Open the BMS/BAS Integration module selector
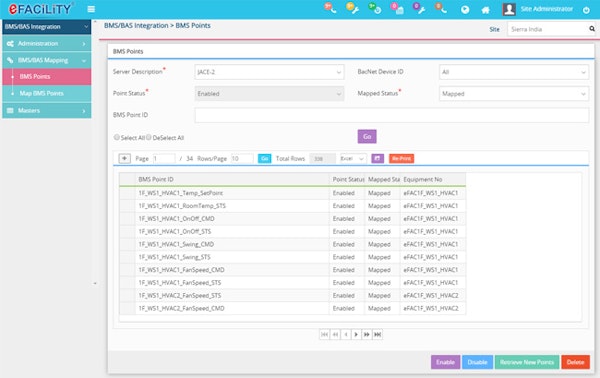The height and width of the screenshot is (378, 600). [x=47, y=27]
